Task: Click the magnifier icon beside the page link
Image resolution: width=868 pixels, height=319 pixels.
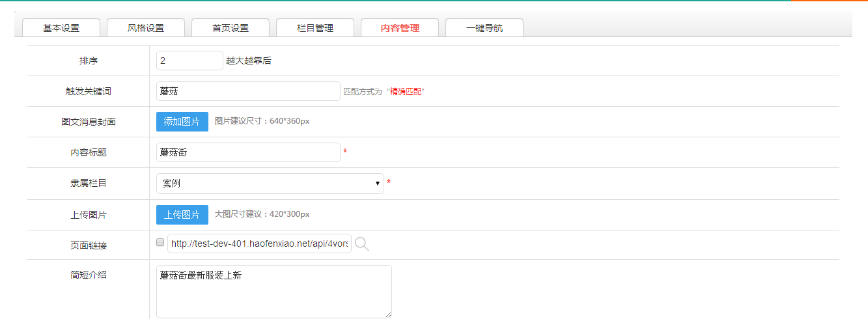Action: [x=362, y=244]
